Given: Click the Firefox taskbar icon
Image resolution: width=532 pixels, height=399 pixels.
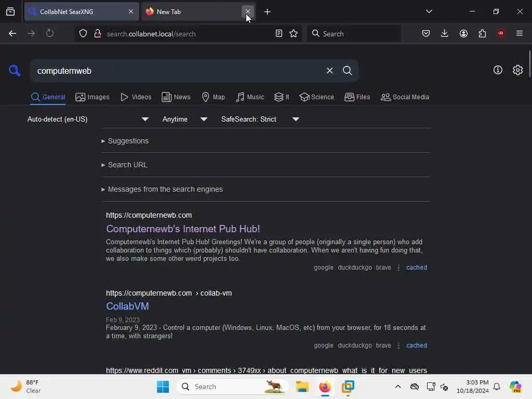Looking at the screenshot, I should pos(325,387).
